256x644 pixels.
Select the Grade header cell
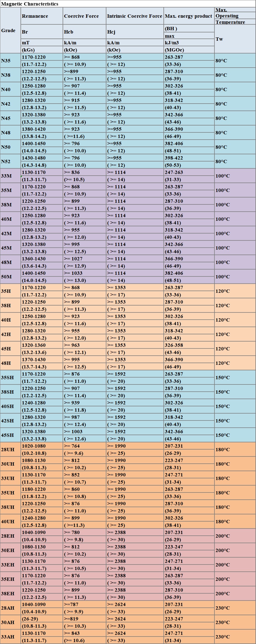point(11,30)
